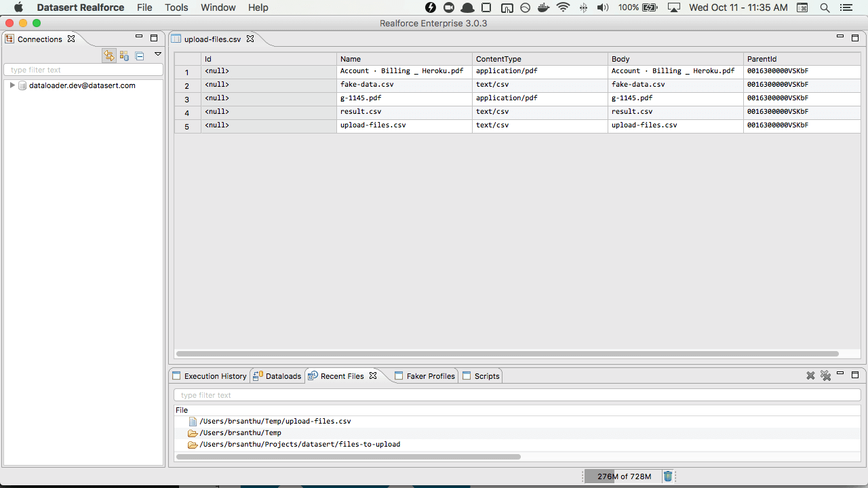868x488 pixels.
Task: Click the Name cell fake-data.csv
Action: pos(404,85)
